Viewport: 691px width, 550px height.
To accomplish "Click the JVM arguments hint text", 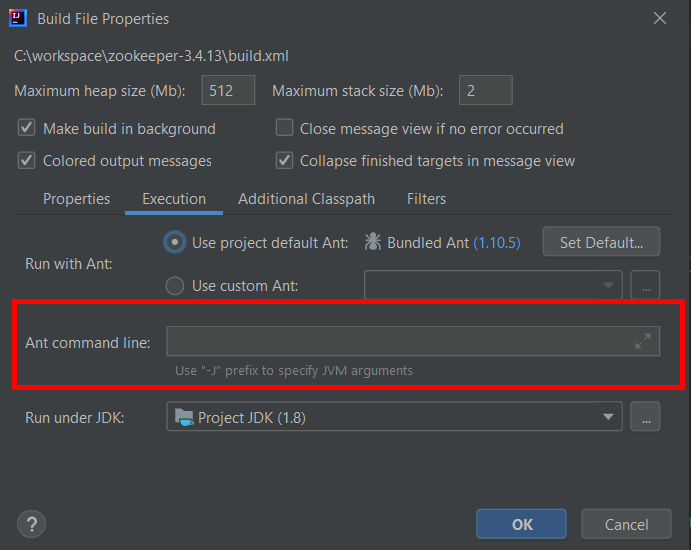I will tap(294, 371).
